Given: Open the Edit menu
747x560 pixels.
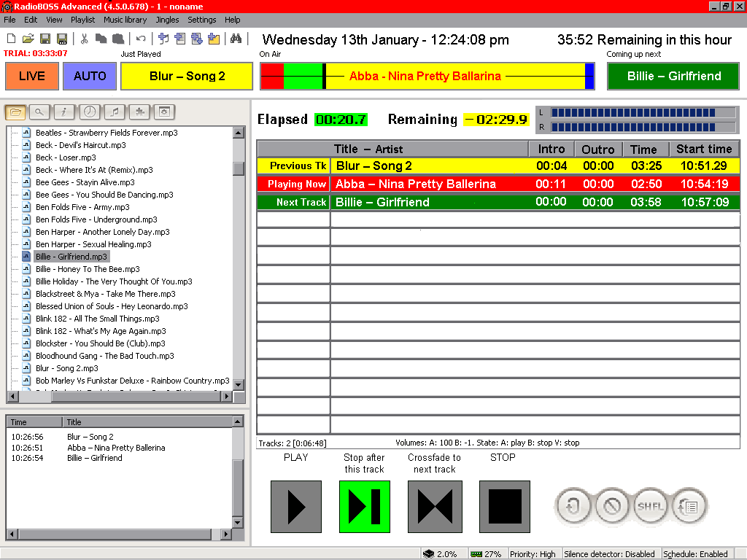Looking at the screenshot, I should point(31,20).
